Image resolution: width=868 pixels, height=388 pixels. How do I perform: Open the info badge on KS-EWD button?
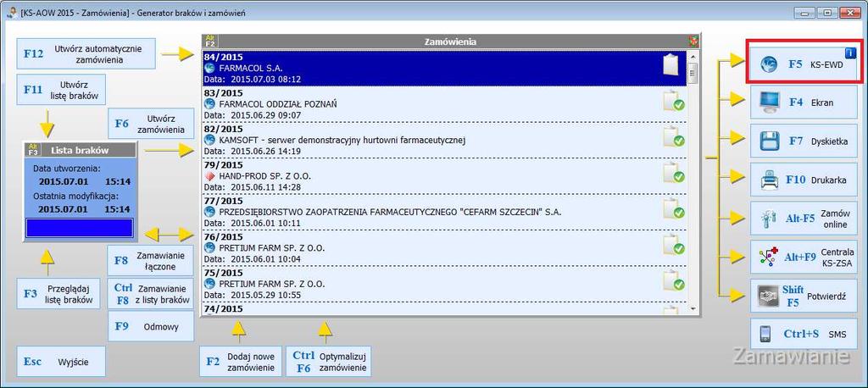(x=850, y=53)
